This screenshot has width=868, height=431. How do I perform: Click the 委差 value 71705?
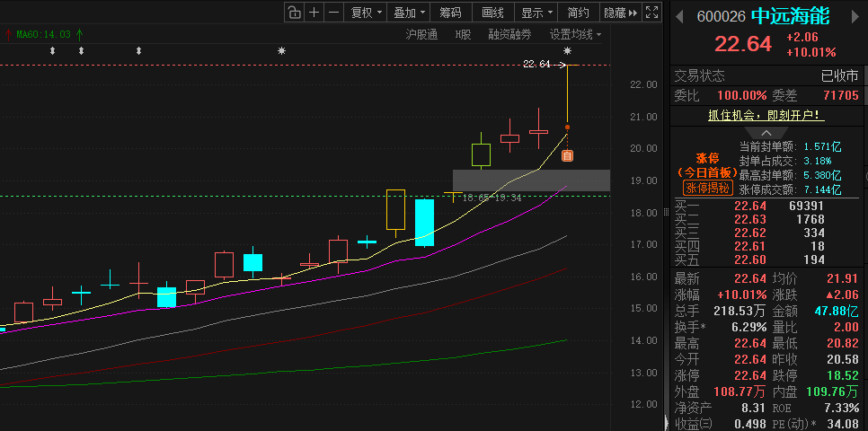841,96
